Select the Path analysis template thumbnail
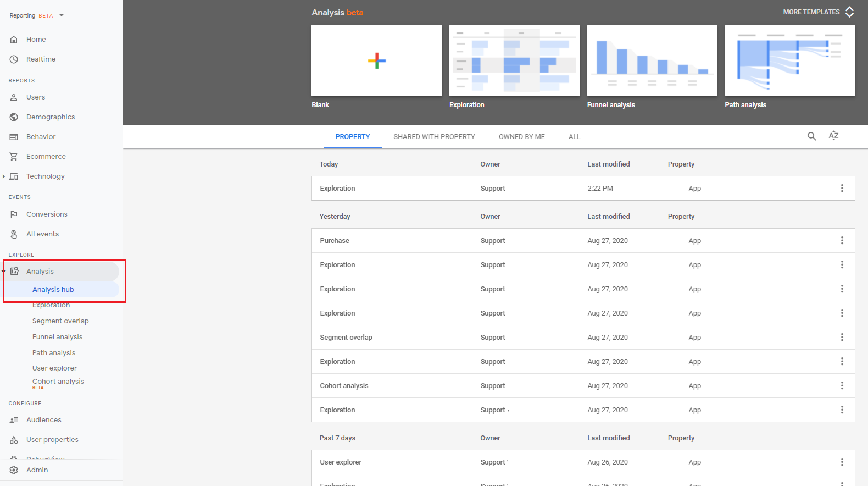The image size is (868, 486). tap(789, 60)
